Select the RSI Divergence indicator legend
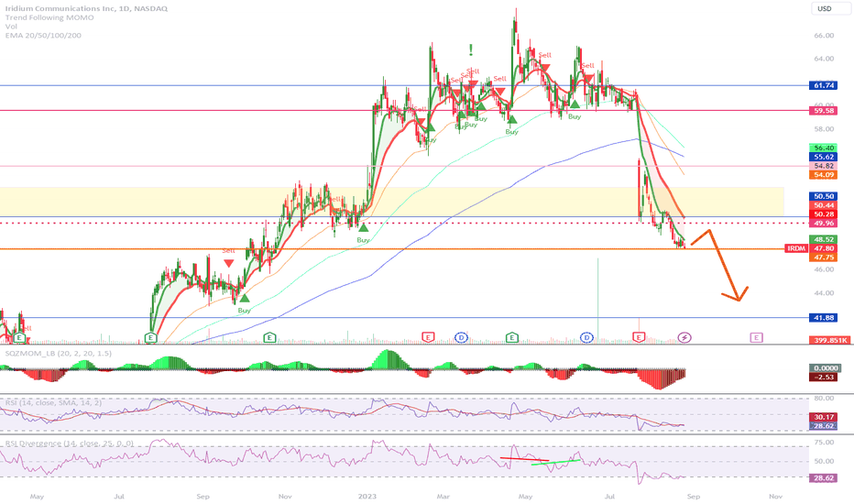This screenshot has height=504, width=854. pos(69,443)
